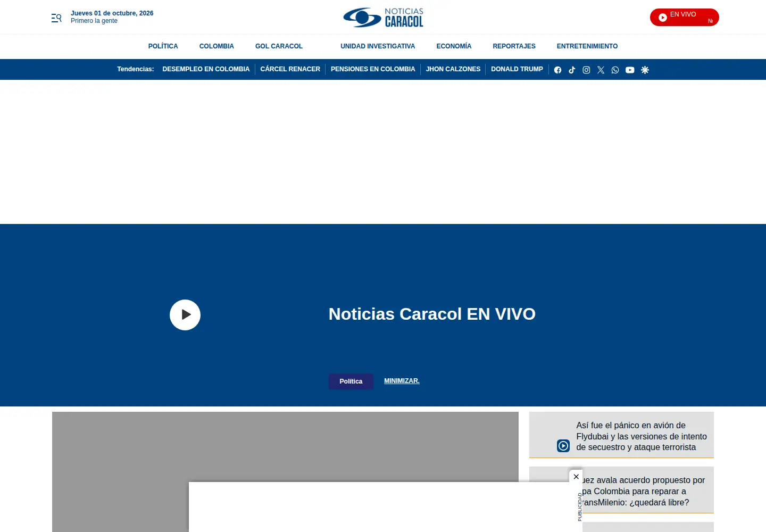This screenshot has width=766, height=532.
Task: Play the Noticias Caracol EN VIVO video
Action: [185, 315]
